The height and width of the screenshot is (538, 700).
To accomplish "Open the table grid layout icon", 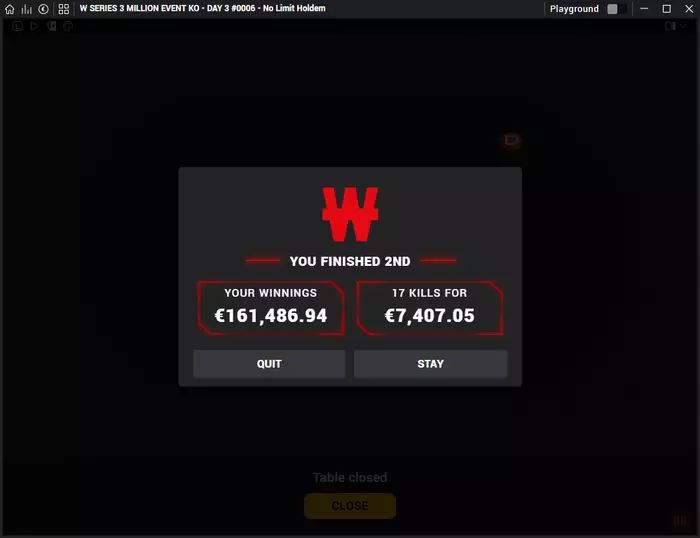I will pos(64,9).
